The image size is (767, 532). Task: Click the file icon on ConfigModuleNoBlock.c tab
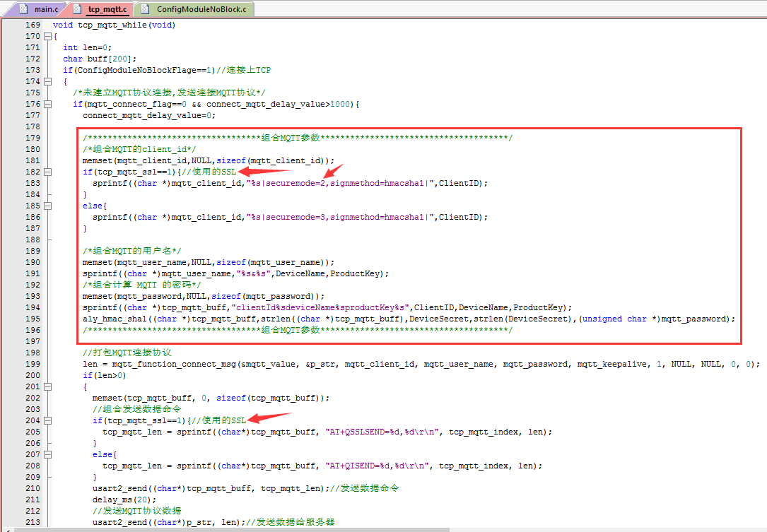point(144,8)
